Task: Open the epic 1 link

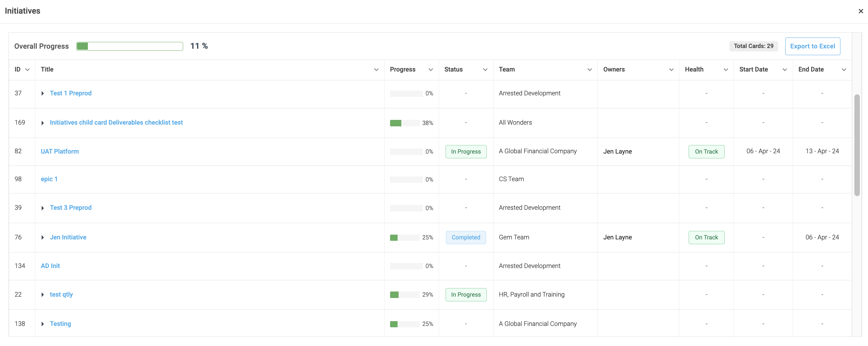Action: (49, 179)
